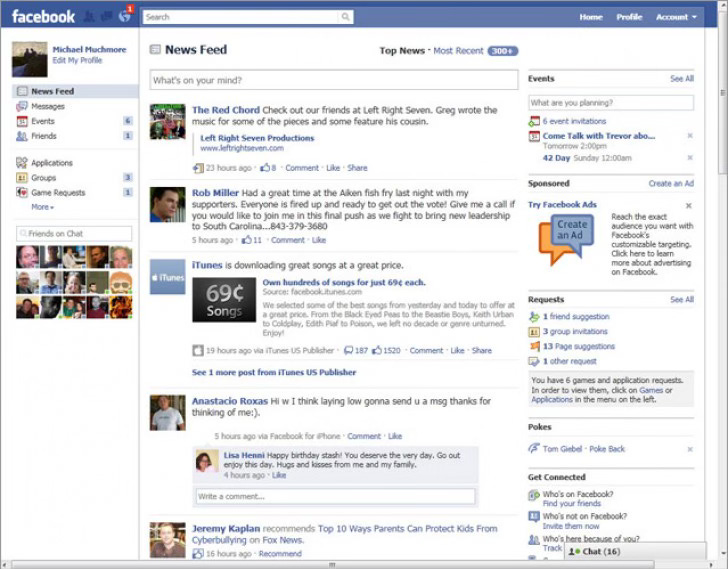The height and width of the screenshot is (569, 728).
Task: Click the iTunes page avatar
Action: coord(168,277)
